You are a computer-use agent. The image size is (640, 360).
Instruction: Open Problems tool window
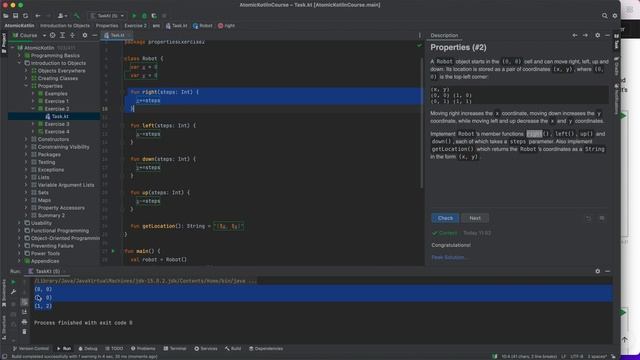(143, 349)
